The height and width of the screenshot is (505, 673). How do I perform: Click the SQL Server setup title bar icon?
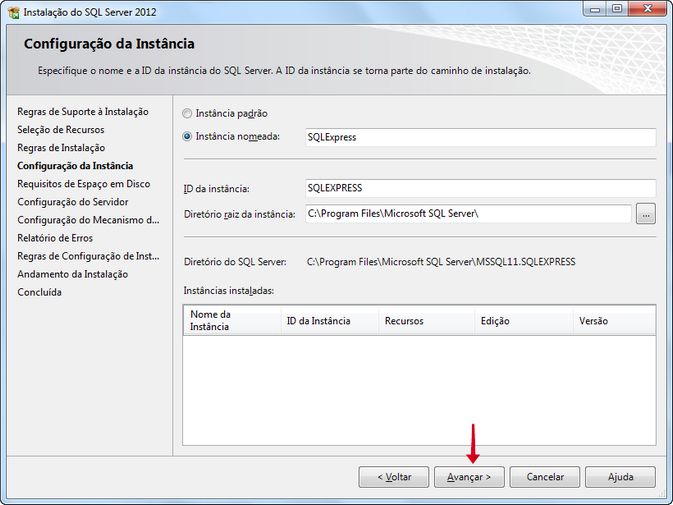14,12
